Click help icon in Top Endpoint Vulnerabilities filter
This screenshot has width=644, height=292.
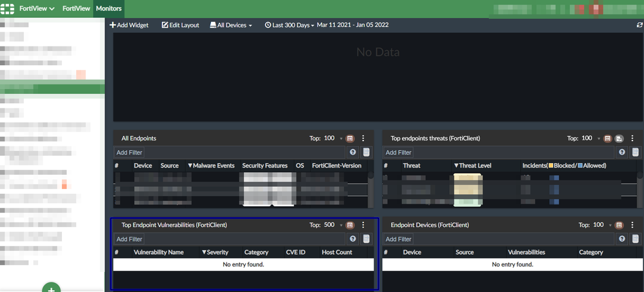coord(353,239)
